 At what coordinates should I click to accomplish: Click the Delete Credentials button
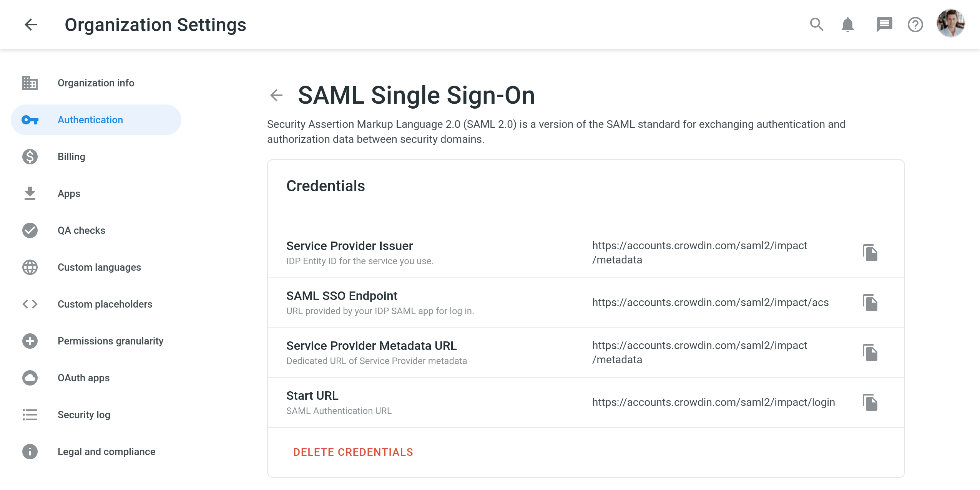[x=353, y=452]
